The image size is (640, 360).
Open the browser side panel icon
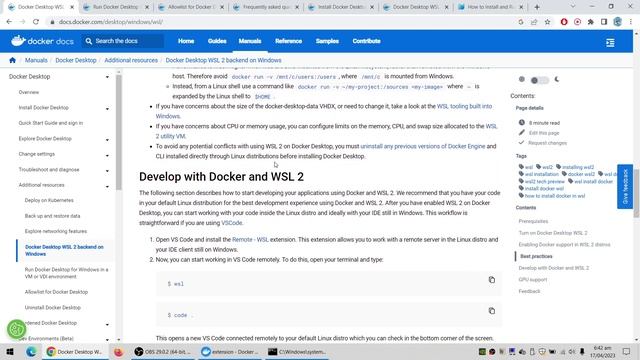pyautogui.click(x=604, y=22)
